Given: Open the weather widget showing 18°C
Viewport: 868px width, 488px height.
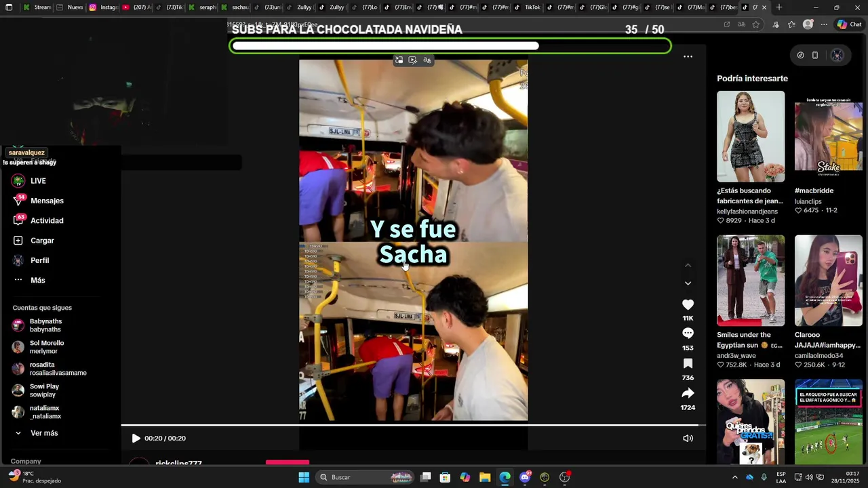Looking at the screenshot, I should tap(34, 477).
